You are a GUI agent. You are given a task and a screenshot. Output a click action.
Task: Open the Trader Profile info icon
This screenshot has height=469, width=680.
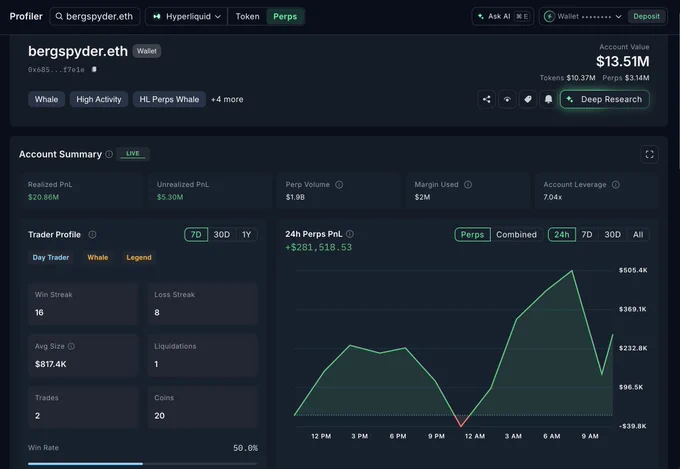click(x=92, y=235)
